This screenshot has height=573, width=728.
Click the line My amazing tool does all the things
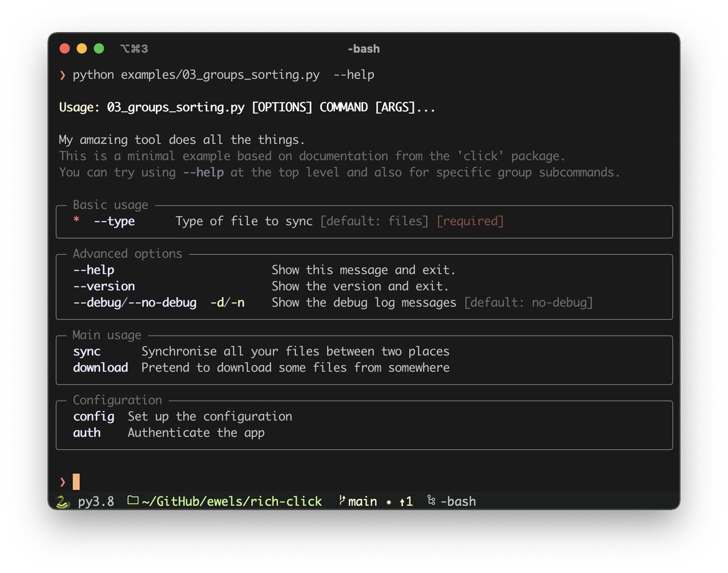182,140
